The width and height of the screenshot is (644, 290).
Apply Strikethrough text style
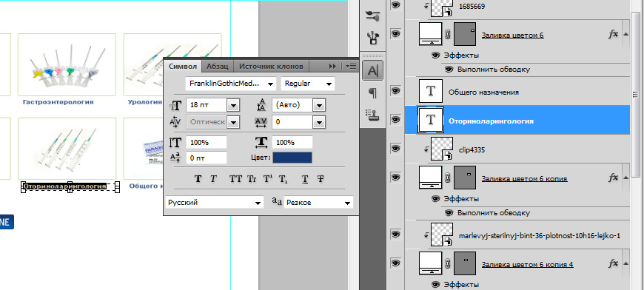(321, 179)
